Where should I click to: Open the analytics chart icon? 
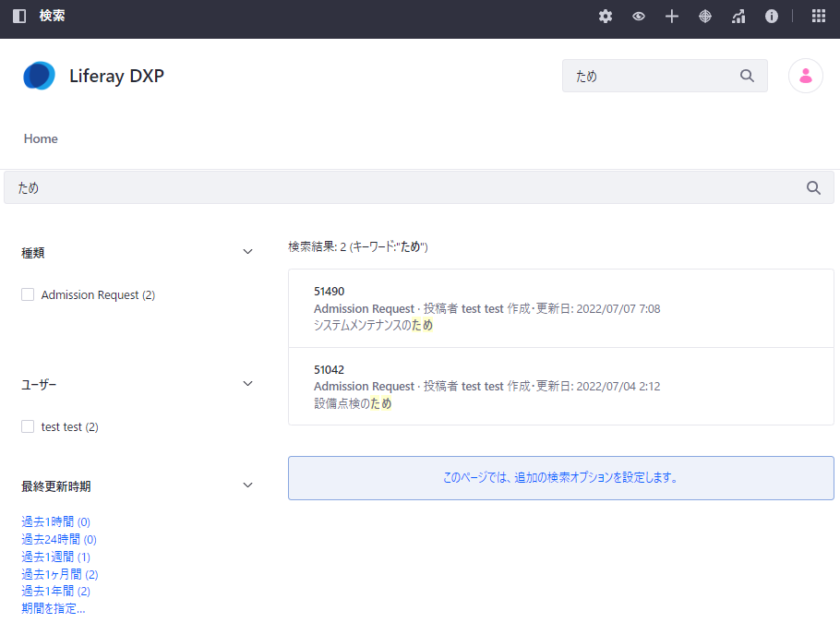[x=738, y=16]
